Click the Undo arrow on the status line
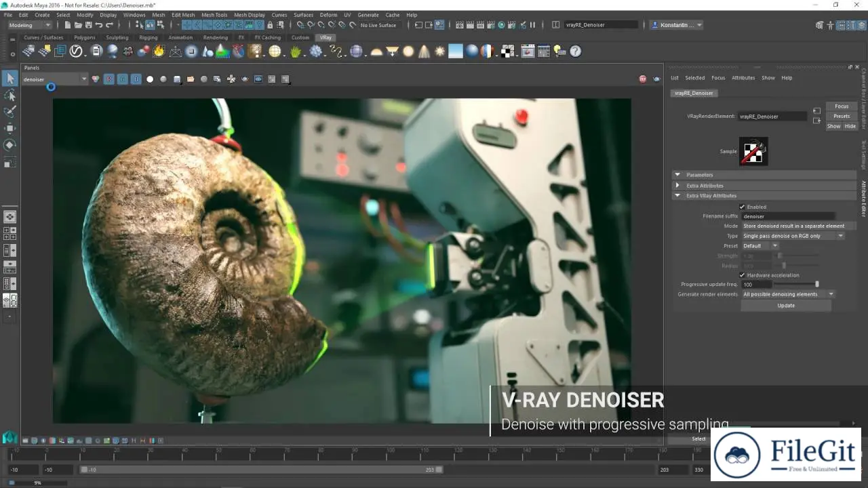The height and width of the screenshot is (488, 868). tap(99, 25)
